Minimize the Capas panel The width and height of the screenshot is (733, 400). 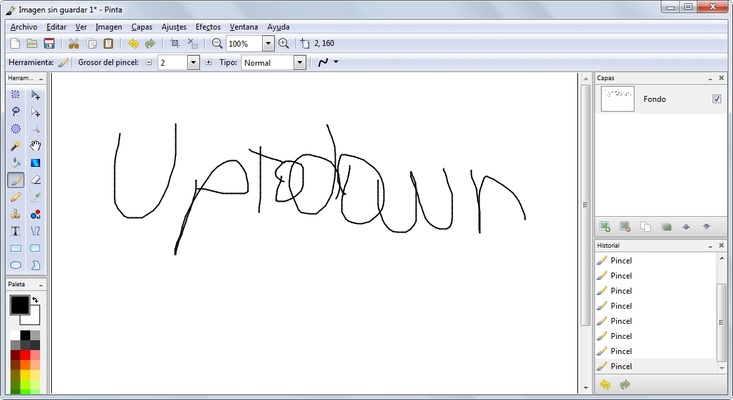pos(710,79)
